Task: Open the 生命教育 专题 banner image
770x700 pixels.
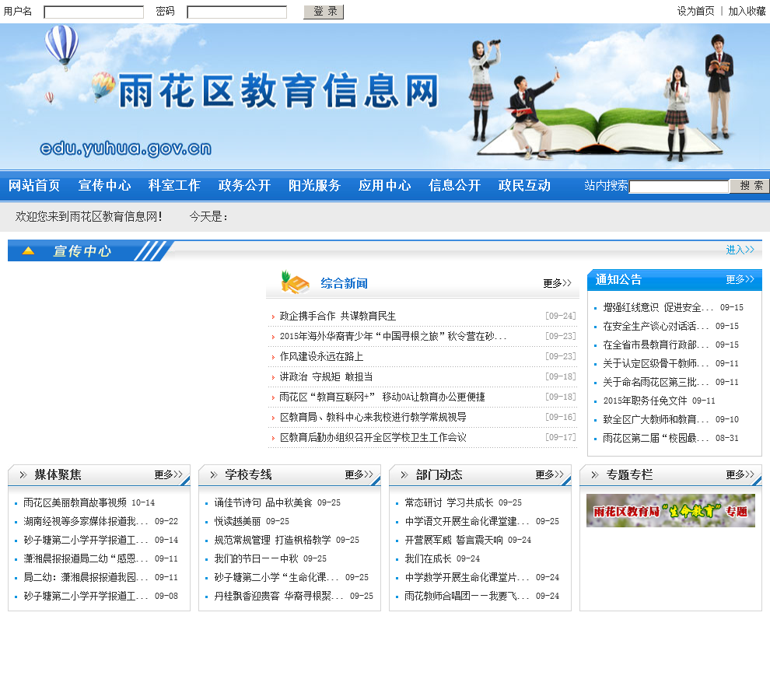Action: pyautogui.click(x=670, y=511)
